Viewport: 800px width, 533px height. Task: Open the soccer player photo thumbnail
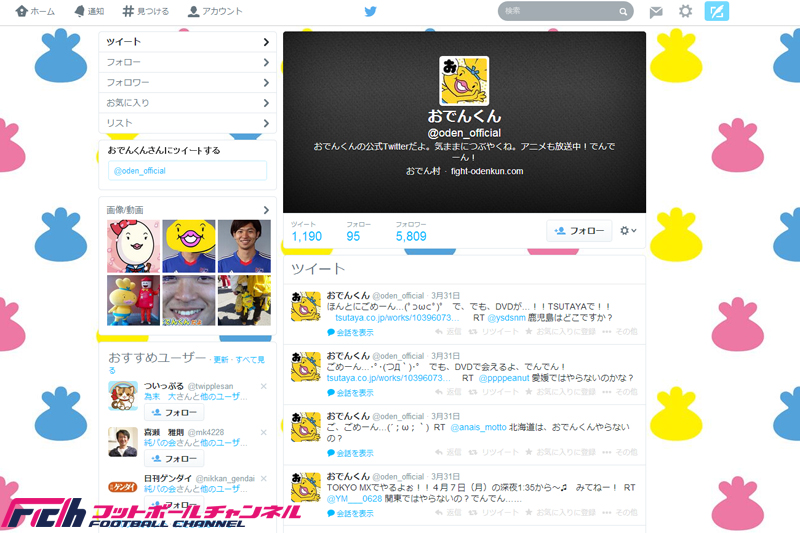(244, 246)
